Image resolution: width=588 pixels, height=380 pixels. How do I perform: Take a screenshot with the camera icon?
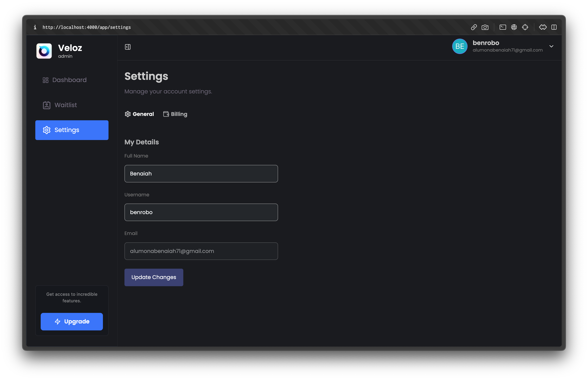point(485,27)
